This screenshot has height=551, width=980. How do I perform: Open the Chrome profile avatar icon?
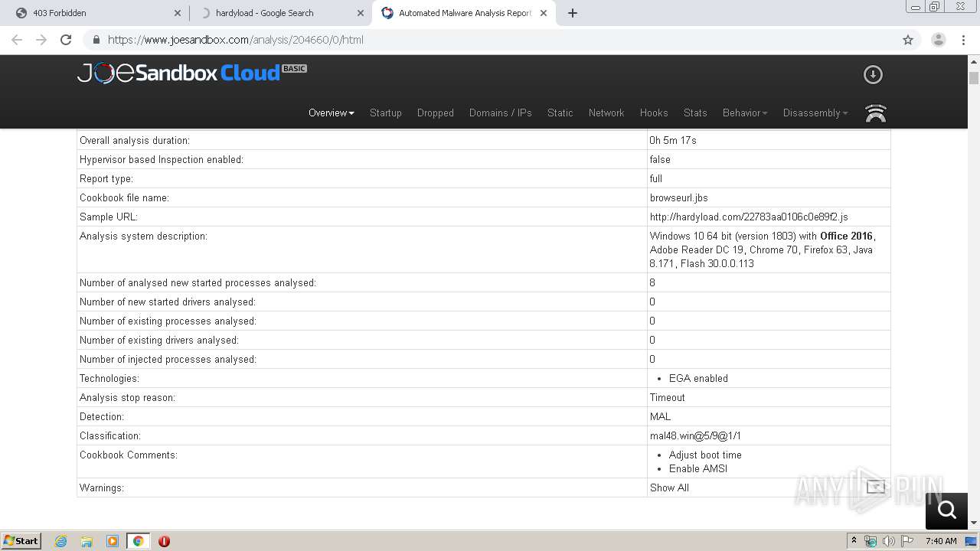pos(939,40)
